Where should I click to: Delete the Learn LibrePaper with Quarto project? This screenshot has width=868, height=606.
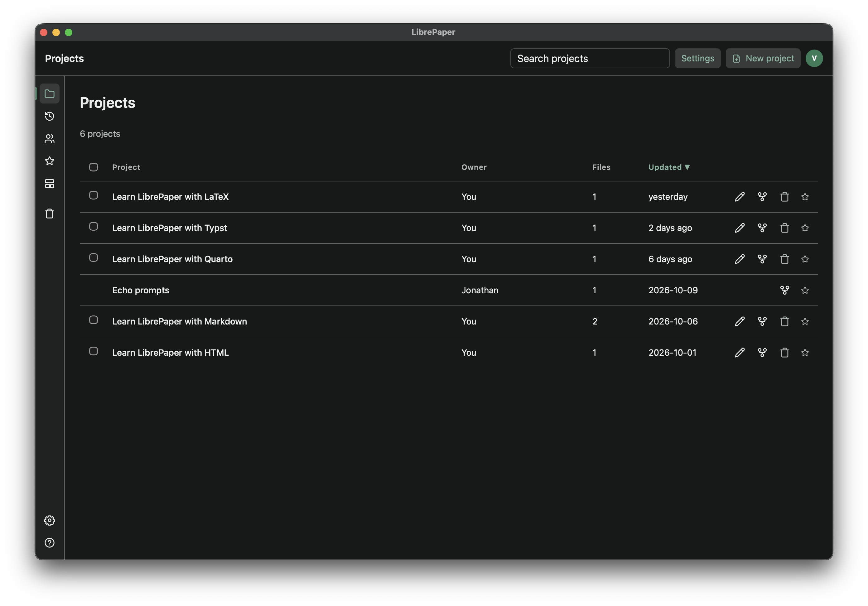[x=785, y=259]
